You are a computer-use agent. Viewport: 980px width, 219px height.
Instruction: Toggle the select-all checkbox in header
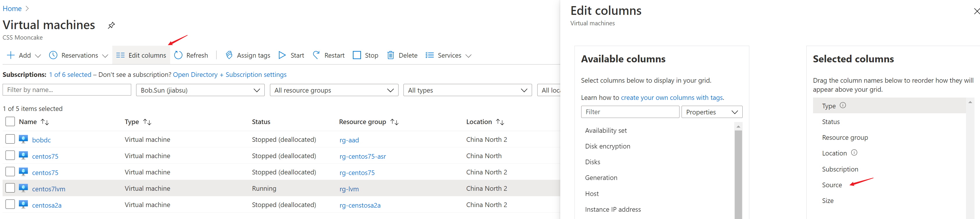[x=10, y=121]
